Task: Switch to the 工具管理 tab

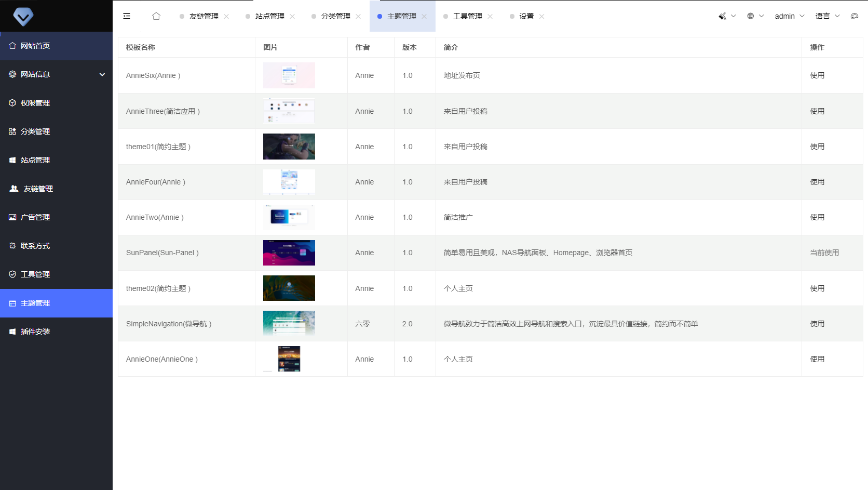Action: click(467, 17)
